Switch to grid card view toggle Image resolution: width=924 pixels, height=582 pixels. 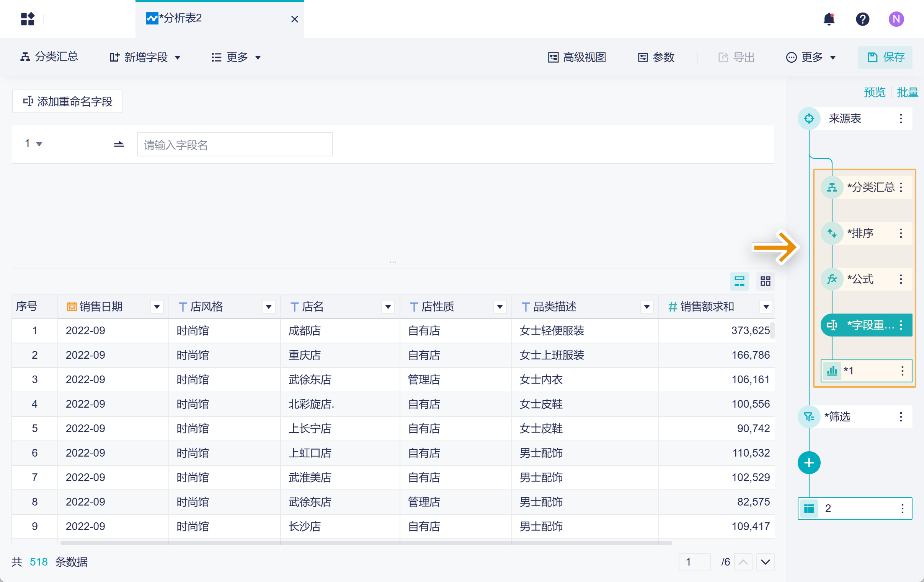click(765, 281)
